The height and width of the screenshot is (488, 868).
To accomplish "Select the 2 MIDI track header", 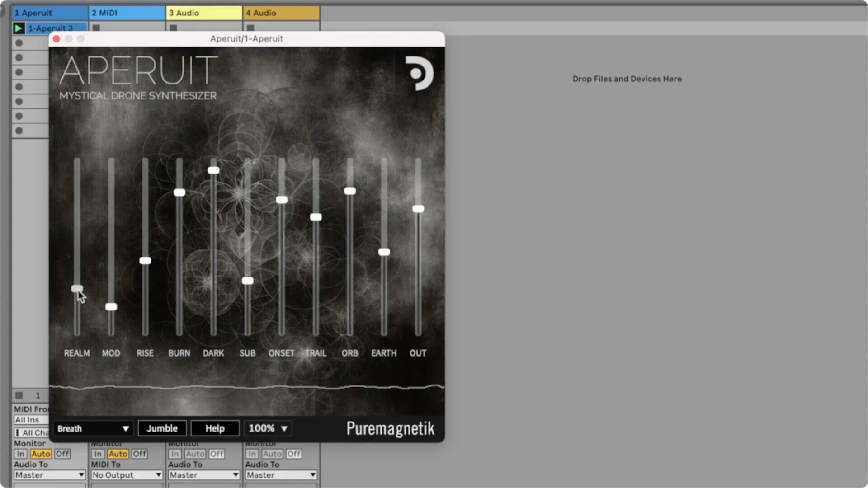I will click(x=127, y=13).
